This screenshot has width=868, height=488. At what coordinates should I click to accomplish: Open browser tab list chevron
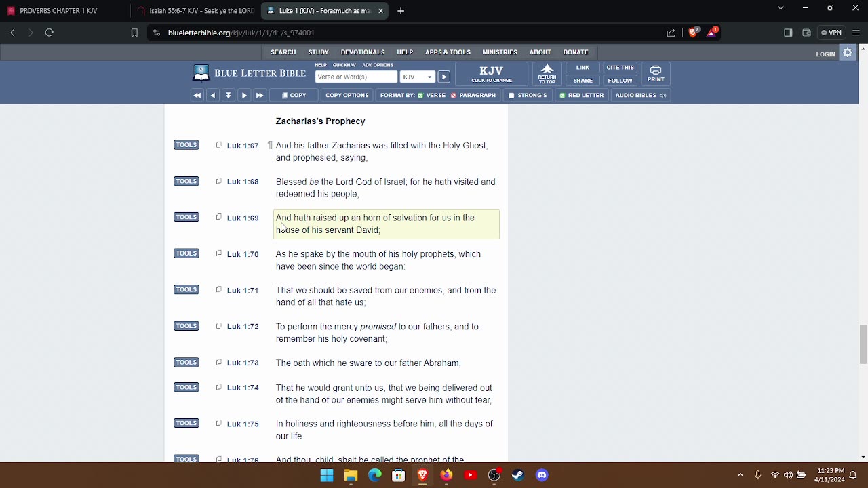pyautogui.click(x=781, y=8)
